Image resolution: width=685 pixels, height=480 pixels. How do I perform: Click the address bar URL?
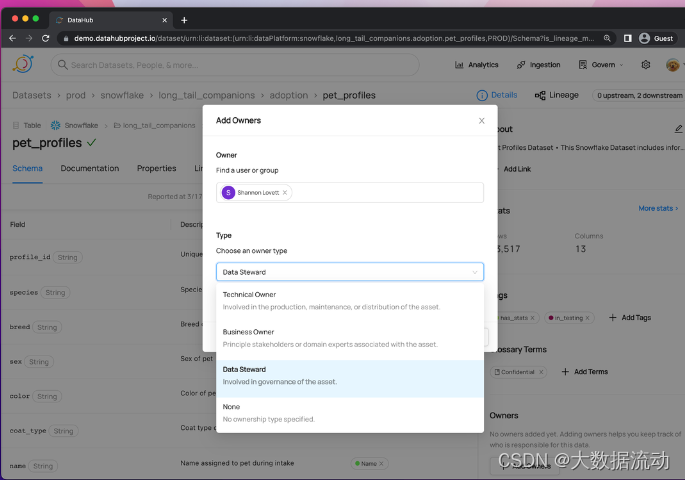coord(334,38)
